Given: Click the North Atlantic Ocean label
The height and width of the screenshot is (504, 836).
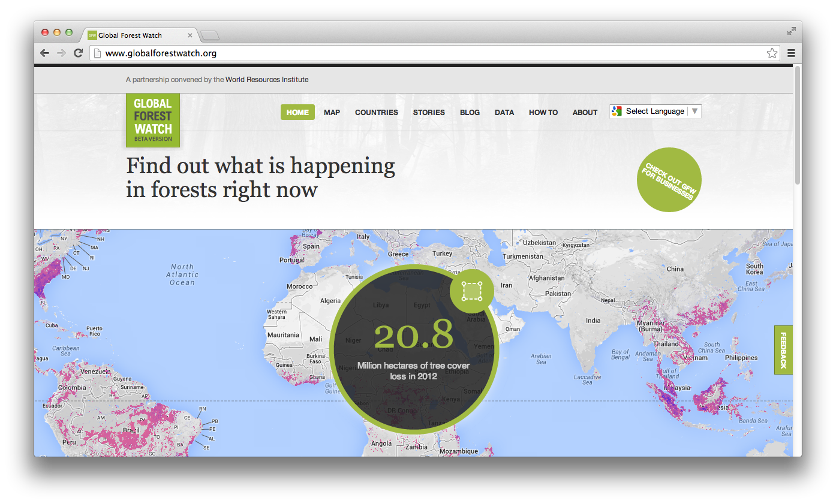Looking at the screenshot, I should (x=182, y=274).
